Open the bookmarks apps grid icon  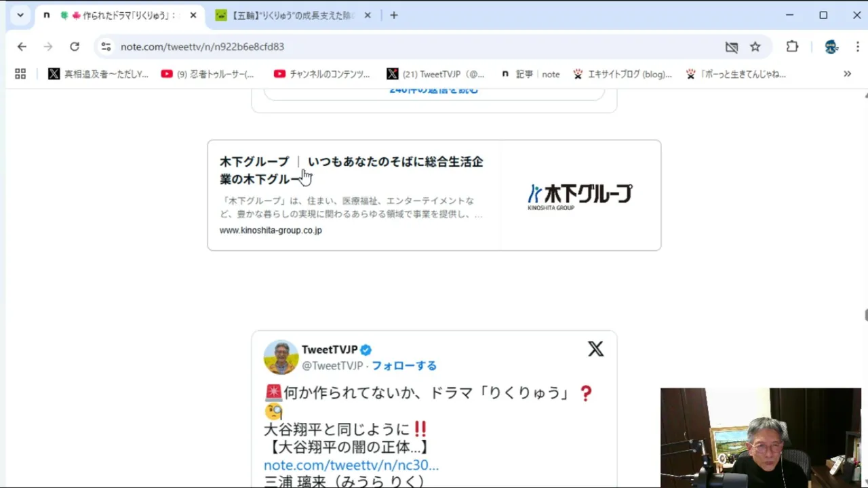(20, 74)
